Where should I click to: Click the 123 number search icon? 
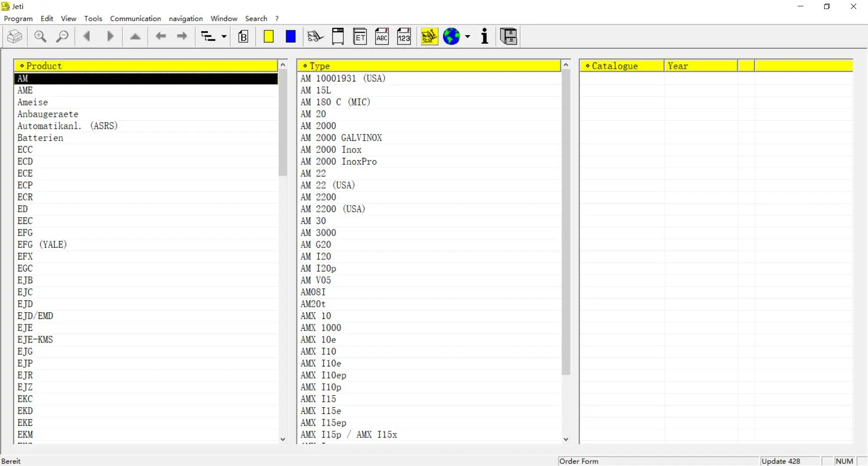click(x=404, y=36)
